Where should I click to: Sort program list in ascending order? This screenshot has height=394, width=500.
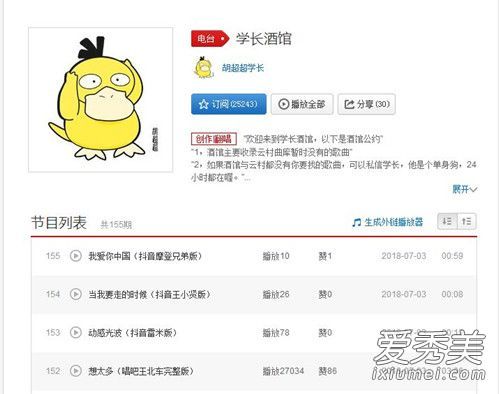click(x=467, y=221)
